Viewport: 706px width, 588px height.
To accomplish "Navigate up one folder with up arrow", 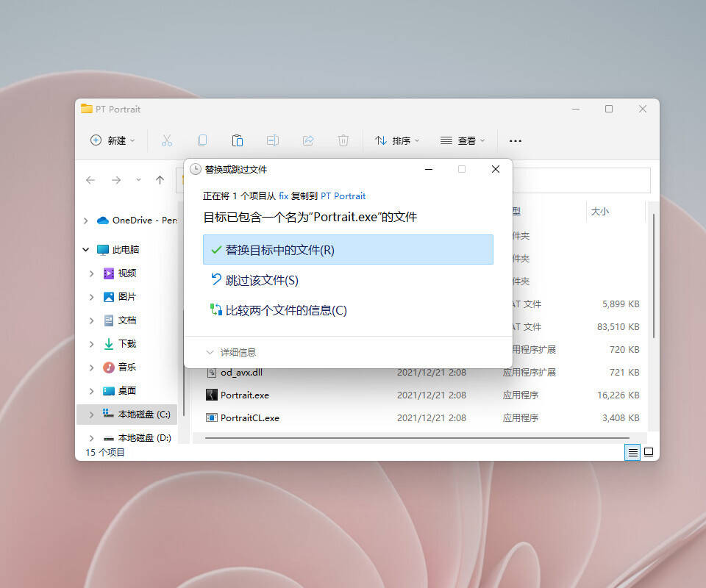I will point(160,180).
